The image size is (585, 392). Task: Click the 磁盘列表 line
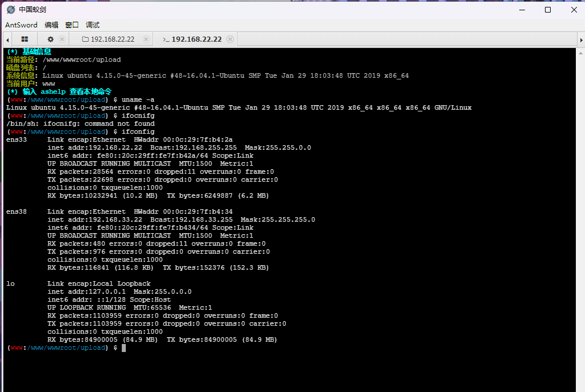coord(26,67)
